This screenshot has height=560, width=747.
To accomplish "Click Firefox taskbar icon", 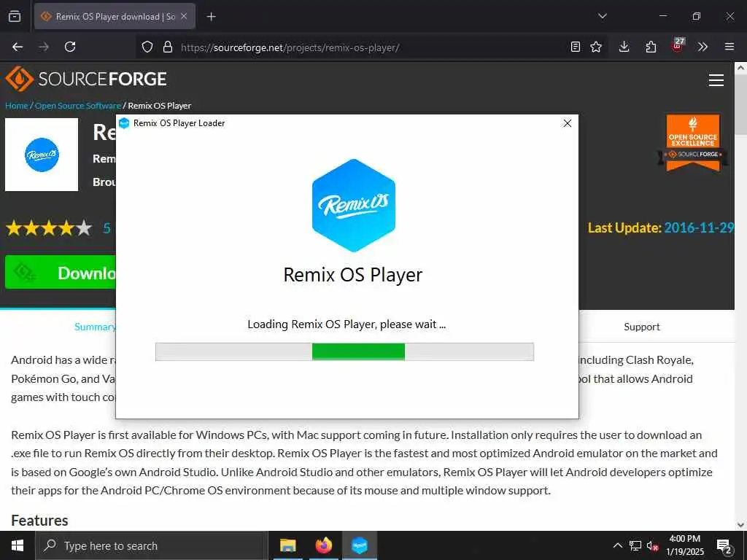I will pos(323,545).
